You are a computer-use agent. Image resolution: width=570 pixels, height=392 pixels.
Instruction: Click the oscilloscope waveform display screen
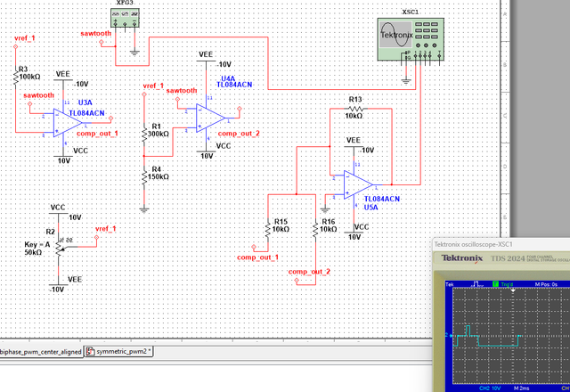coord(510,336)
